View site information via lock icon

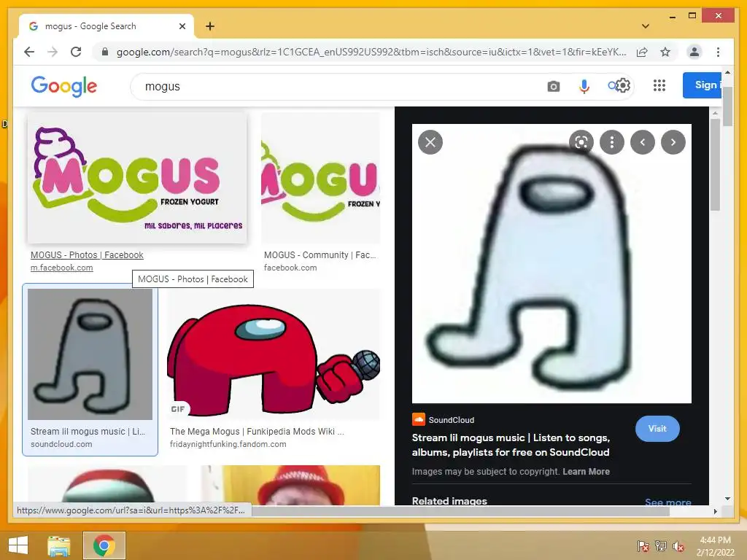[x=105, y=52]
